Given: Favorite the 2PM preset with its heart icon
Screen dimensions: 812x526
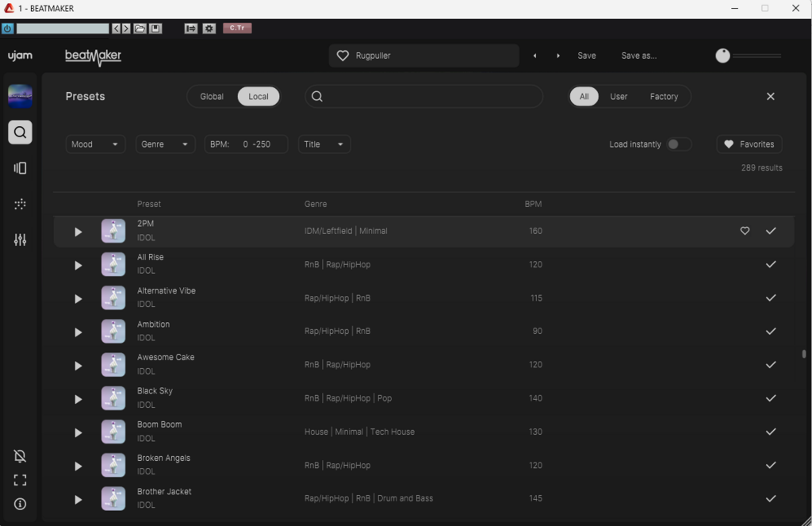Looking at the screenshot, I should point(745,231).
